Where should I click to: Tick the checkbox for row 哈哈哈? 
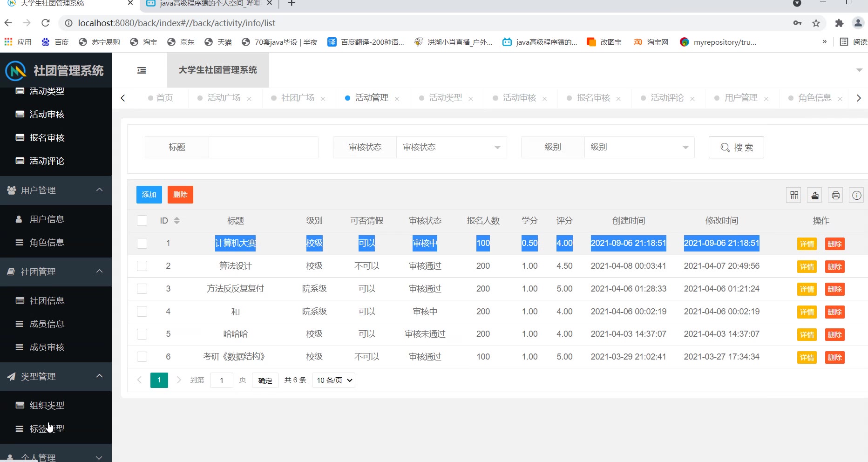tap(142, 334)
